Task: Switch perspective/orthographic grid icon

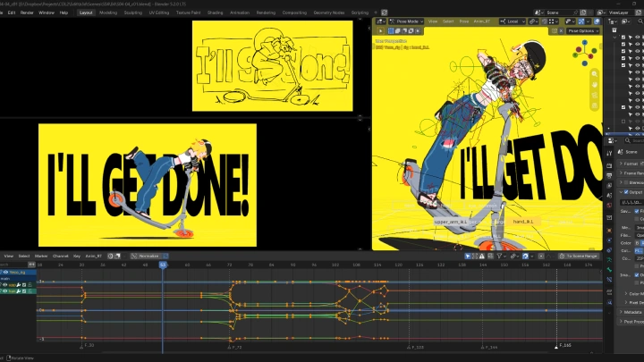Action: [595, 105]
